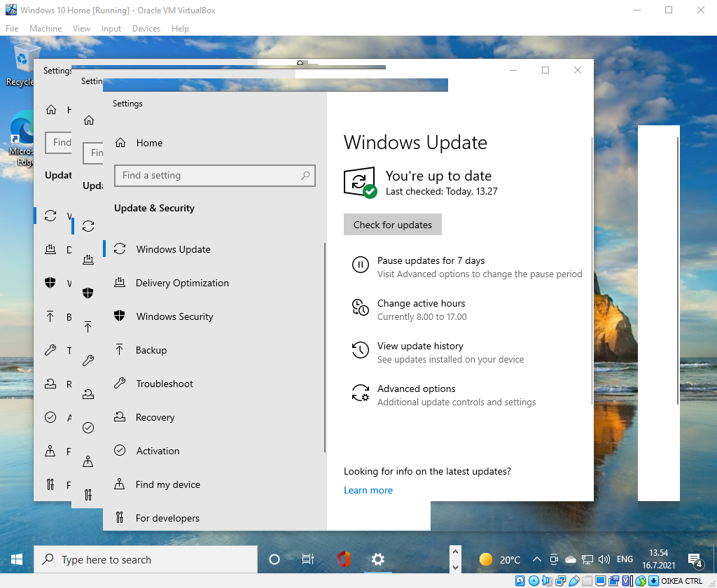Click the Windows Update pane scrollbar
The height and width of the screenshot is (588, 717).
592,271
